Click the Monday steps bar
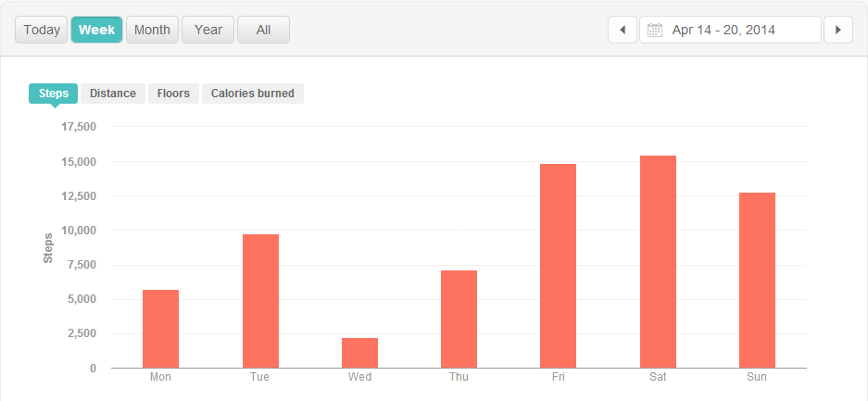The width and height of the screenshot is (868, 401). tap(160, 329)
